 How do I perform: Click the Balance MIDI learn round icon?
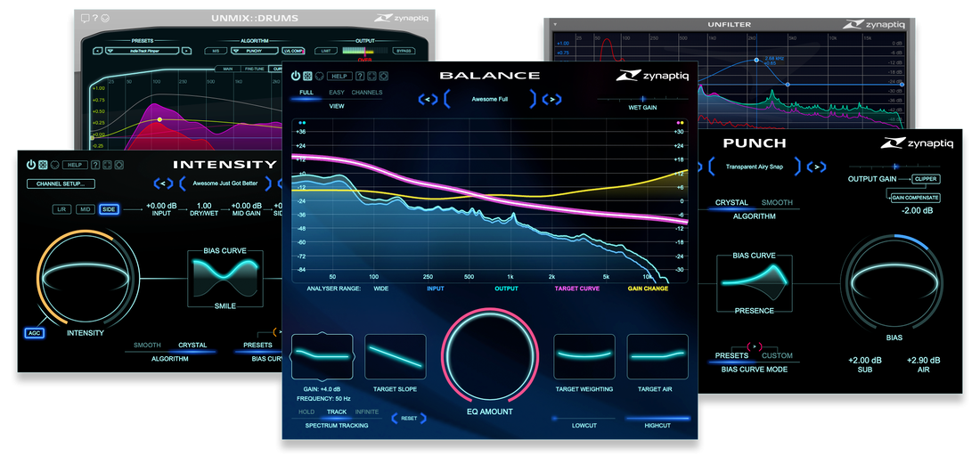[x=319, y=76]
